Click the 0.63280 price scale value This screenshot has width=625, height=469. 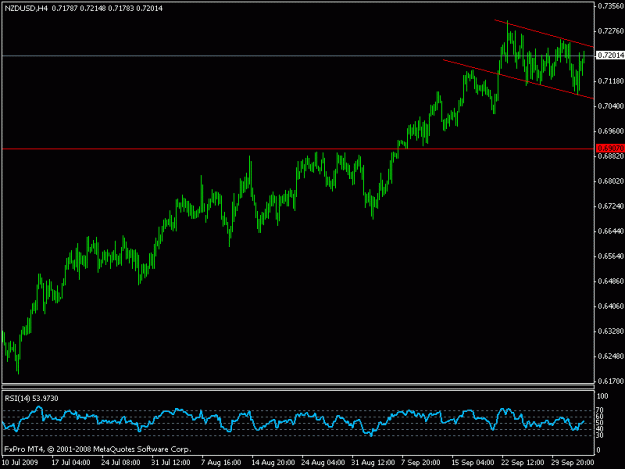(x=611, y=332)
